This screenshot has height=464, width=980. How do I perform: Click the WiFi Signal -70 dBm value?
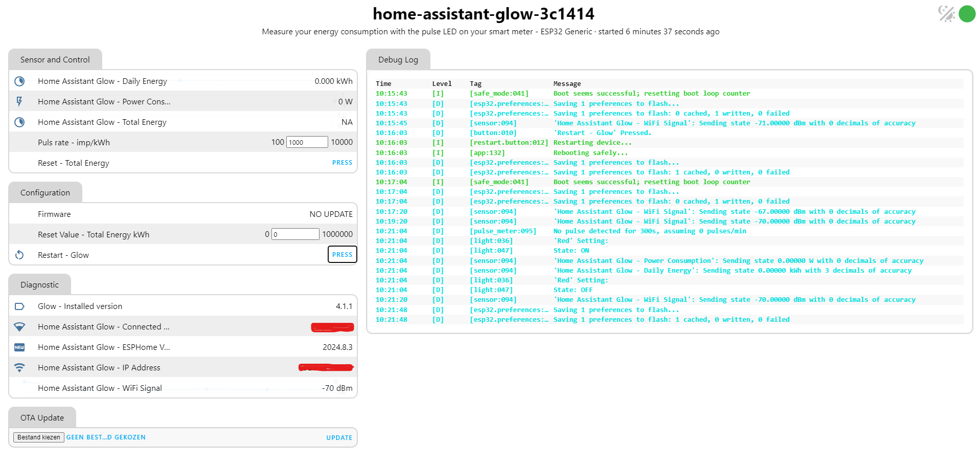click(x=337, y=388)
